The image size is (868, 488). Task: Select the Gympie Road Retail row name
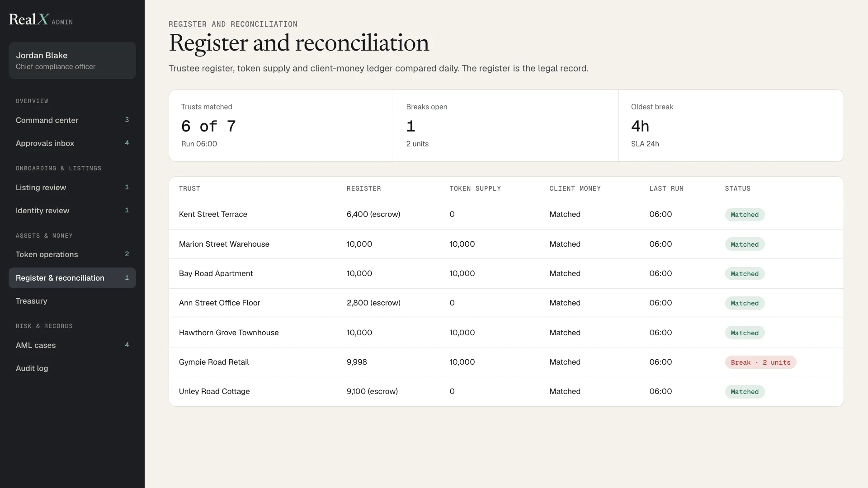tap(214, 362)
